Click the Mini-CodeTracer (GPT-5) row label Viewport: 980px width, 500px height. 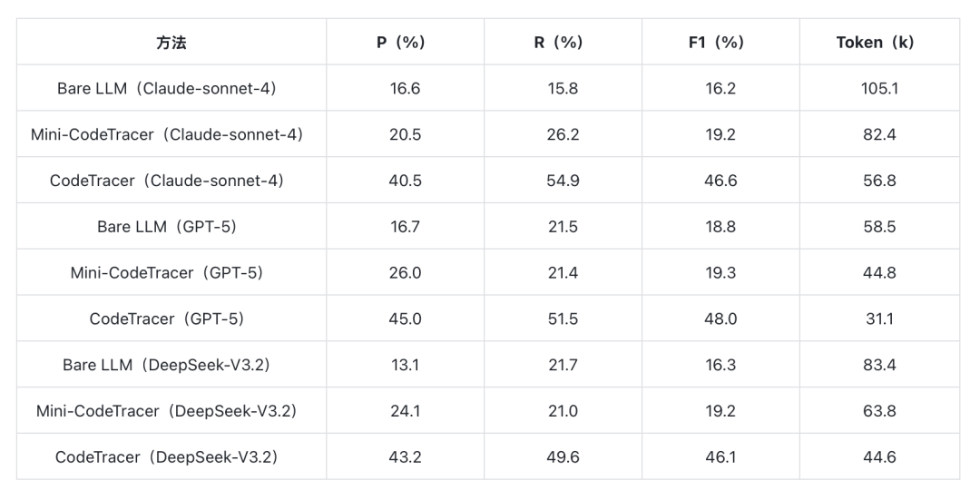click(171, 273)
